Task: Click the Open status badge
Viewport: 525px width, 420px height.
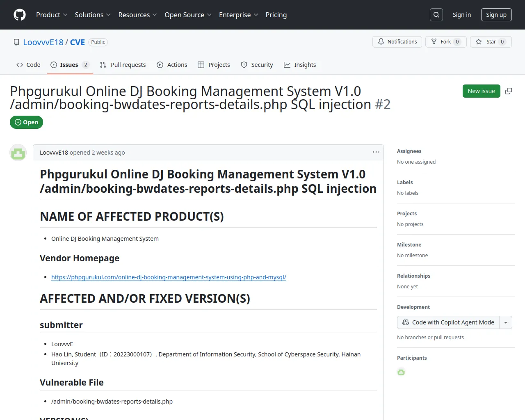Action: 27,122
